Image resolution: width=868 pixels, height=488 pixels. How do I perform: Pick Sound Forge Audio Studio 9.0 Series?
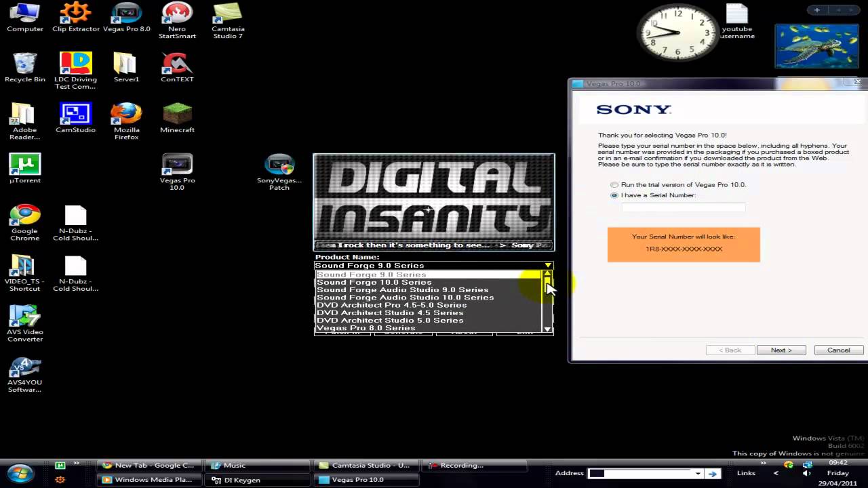point(428,289)
